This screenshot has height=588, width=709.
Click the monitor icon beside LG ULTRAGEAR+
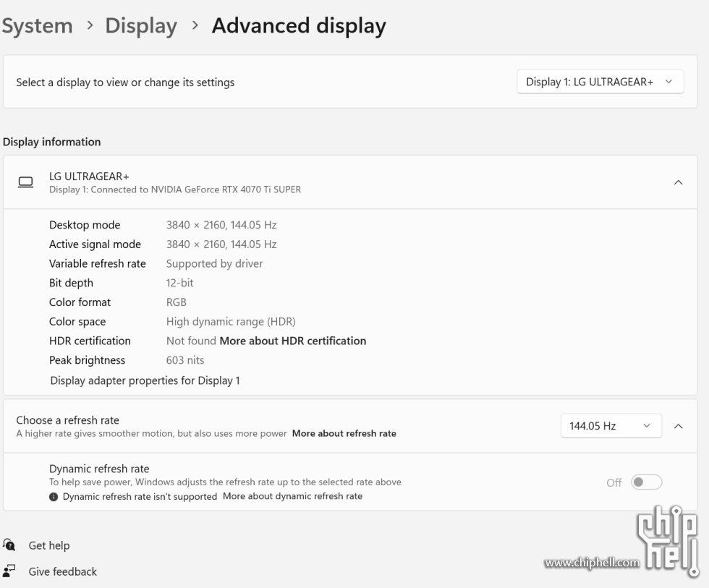pyautogui.click(x=25, y=182)
